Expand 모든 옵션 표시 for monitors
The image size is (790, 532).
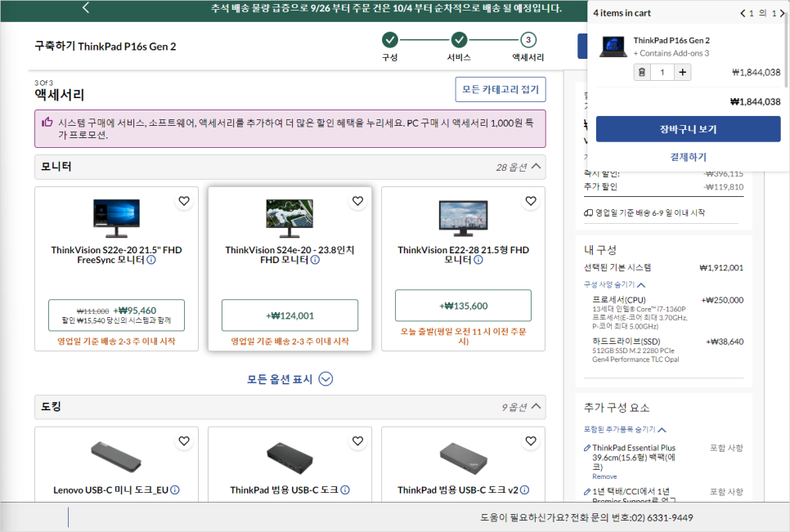(290, 379)
